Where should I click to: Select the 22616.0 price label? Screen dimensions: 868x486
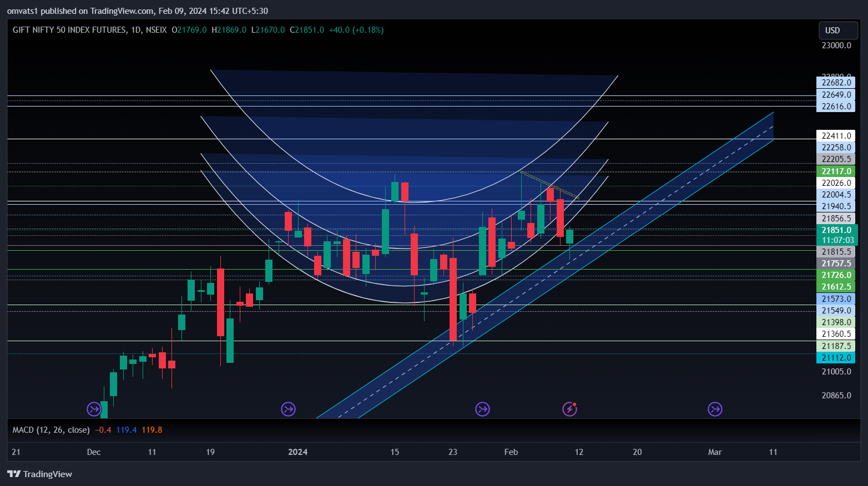836,107
